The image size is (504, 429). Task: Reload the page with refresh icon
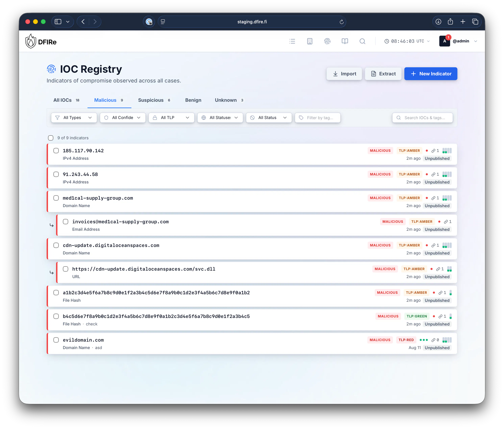[x=341, y=22]
